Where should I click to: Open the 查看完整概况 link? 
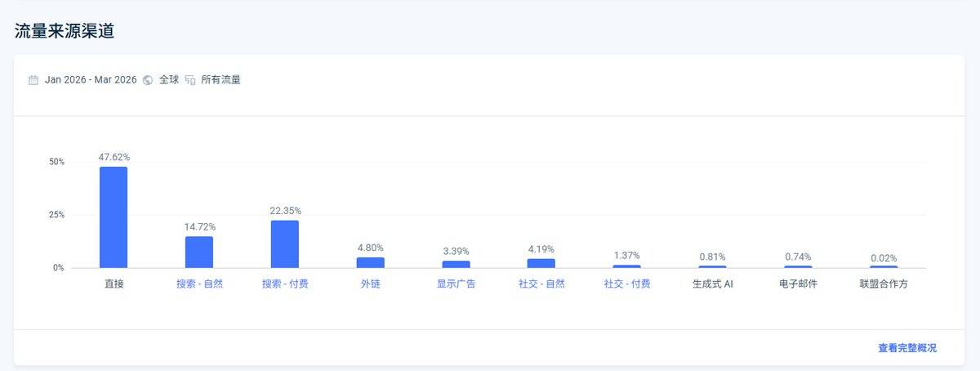pos(907,348)
